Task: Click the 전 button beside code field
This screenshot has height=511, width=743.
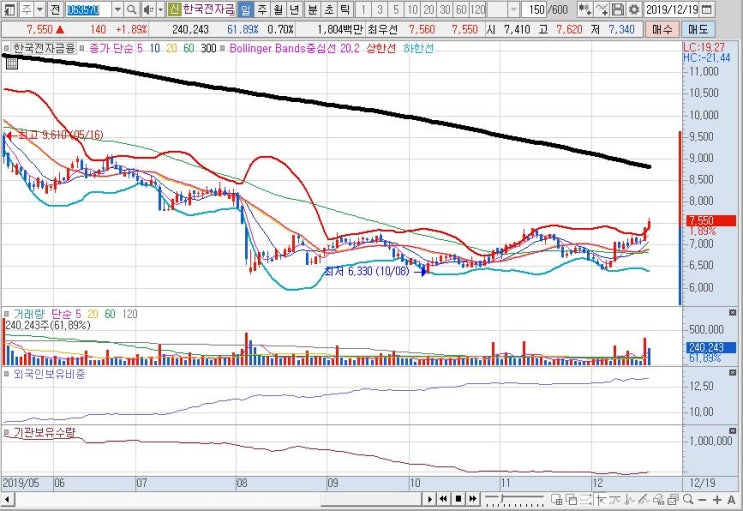Action: pos(55,9)
